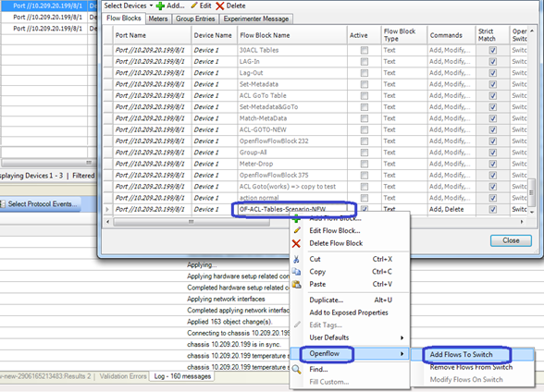The height and width of the screenshot is (392, 544).
Task: Toggle Active checkbox for Meter-Drop row
Action: point(364,164)
